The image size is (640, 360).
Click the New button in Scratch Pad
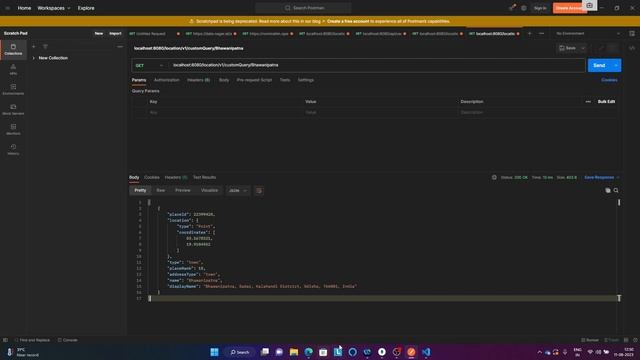(x=99, y=33)
